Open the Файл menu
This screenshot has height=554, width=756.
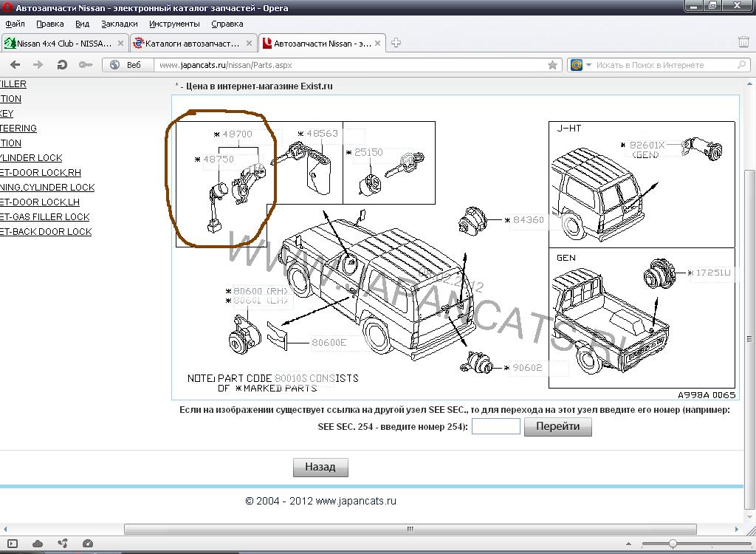[x=15, y=24]
